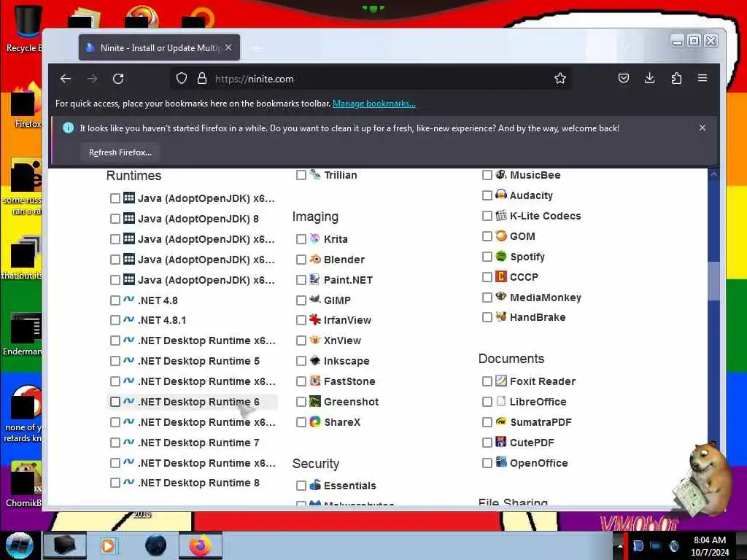The width and height of the screenshot is (747, 560).
Task: Click the SumatraPDF label
Action: click(541, 422)
